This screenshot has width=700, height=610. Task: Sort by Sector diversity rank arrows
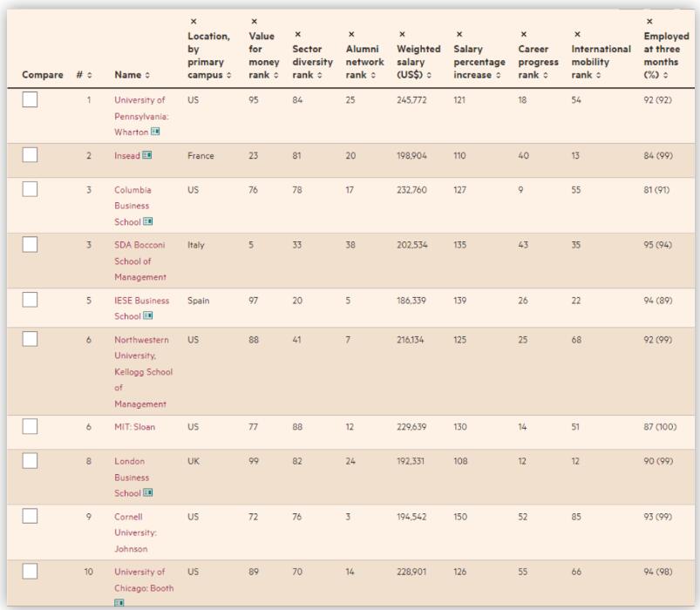tap(320, 75)
